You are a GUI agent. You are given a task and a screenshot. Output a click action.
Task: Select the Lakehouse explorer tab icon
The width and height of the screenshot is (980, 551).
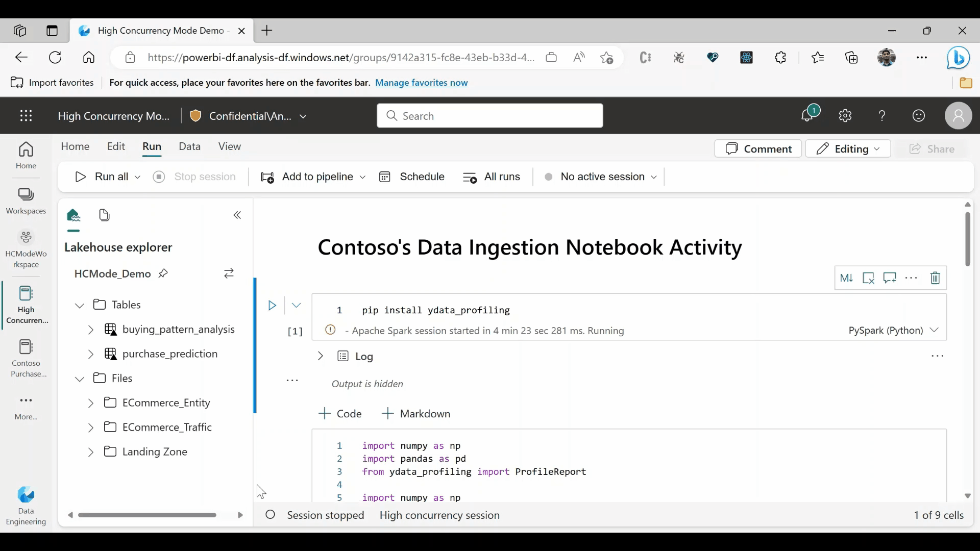73,215
